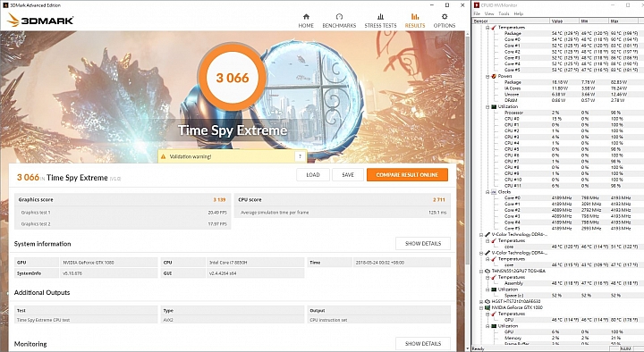644x352 pixels.
Task: Click the Value column header in HWMonitor
Action: [x=564, y=21]
